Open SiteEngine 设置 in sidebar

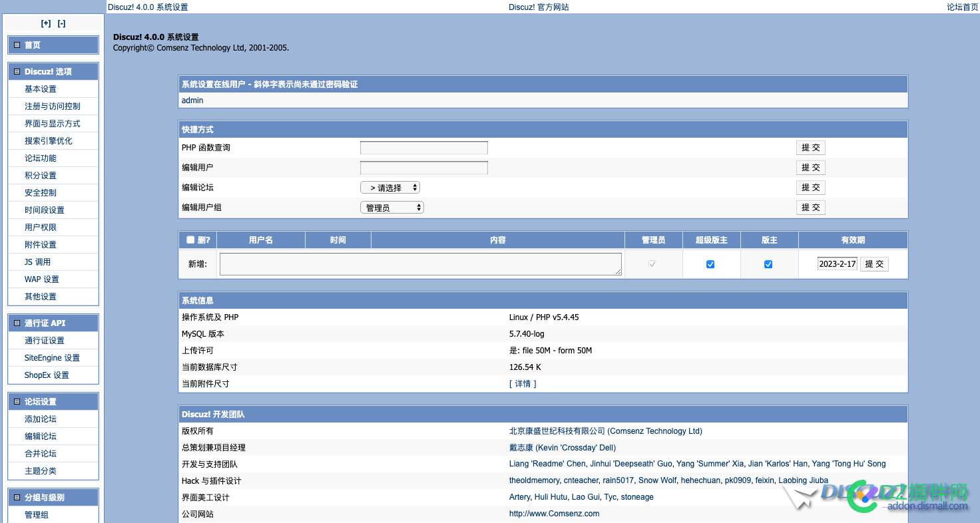(52, 358)
